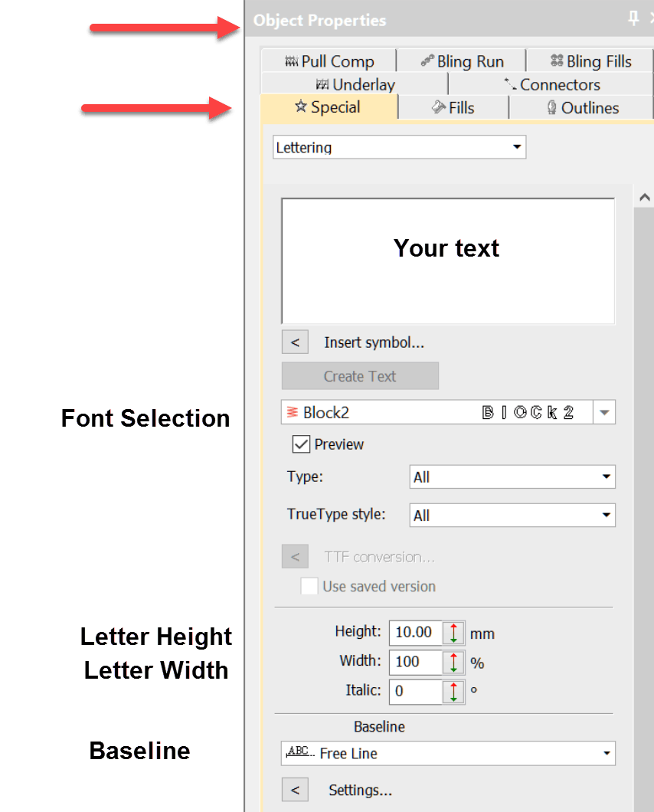Open the Pull Comp tab

329,61
